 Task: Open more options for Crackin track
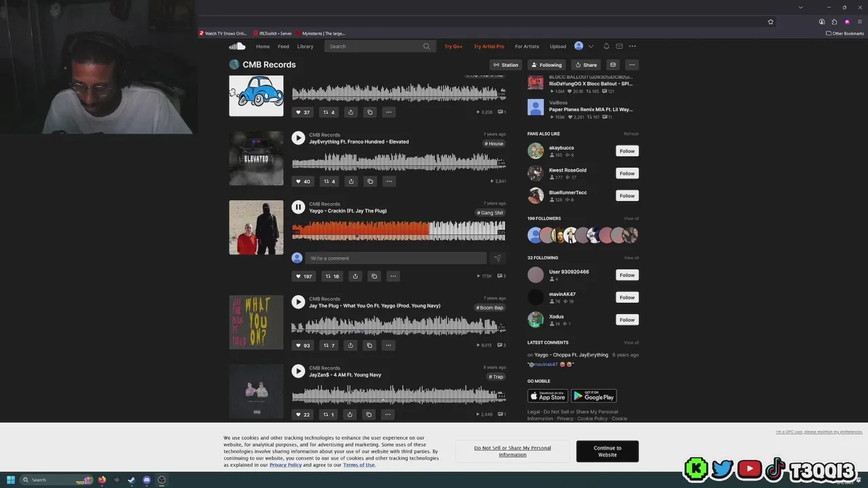pyautogui.click(x=393, y=276)
